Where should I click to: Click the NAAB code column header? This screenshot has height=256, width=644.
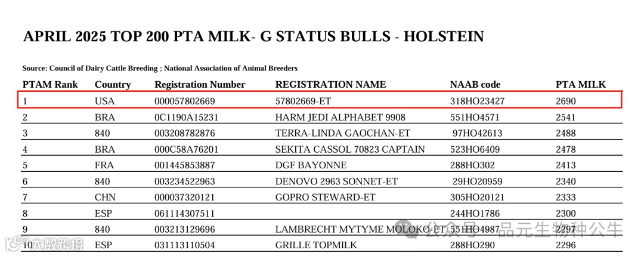point(475,85)
